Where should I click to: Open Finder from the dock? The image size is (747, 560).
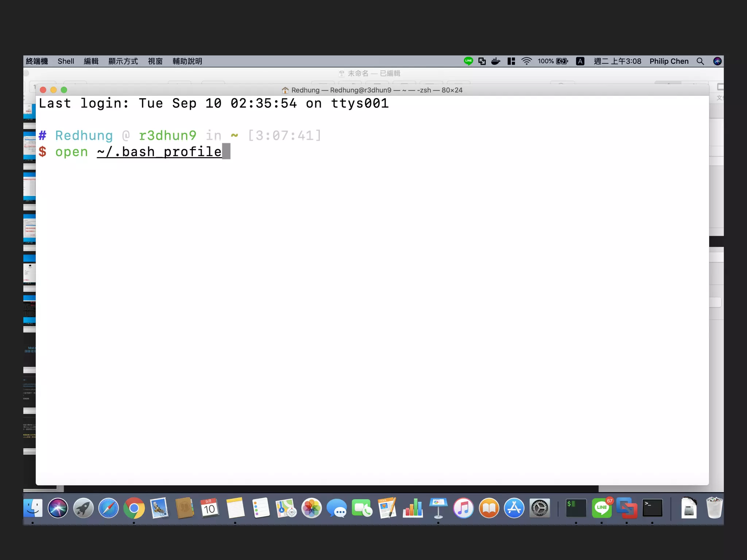[x=33, y=508]
